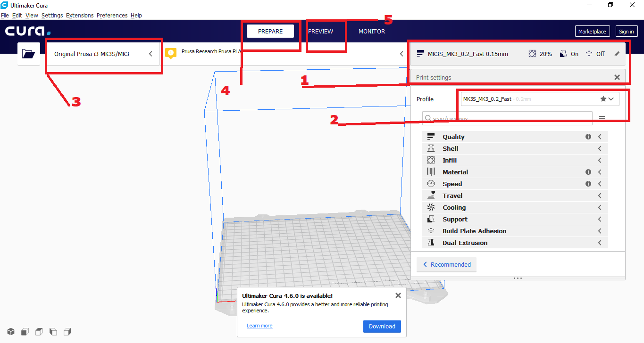Expand the Build Plate Adhesion chevron
Image resolution: width=644 pixels, height=343 pixels.
click(x=600, y=231)
